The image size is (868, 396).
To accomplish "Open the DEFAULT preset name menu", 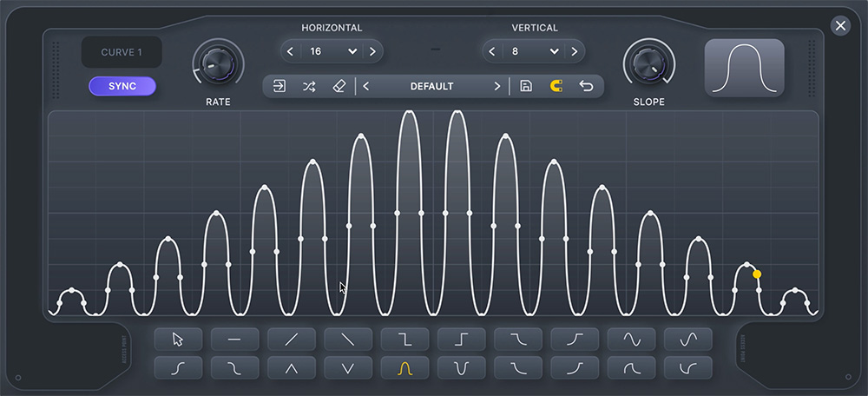I will 431,86.
